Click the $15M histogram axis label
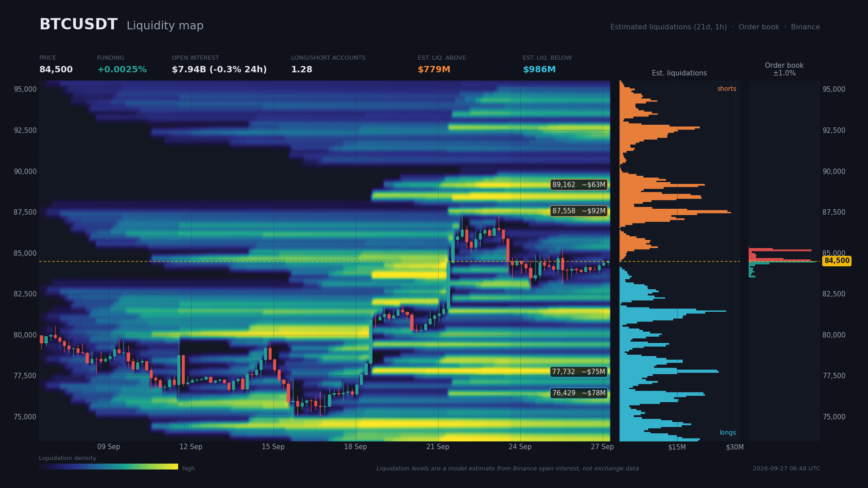 tap(677, 447)
